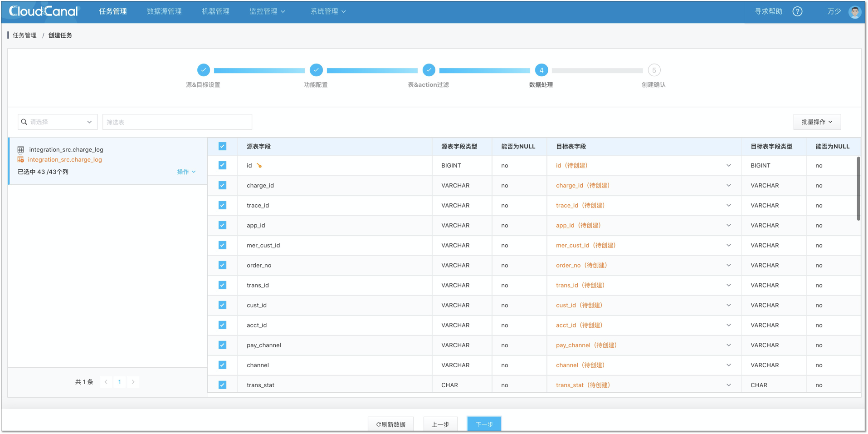The width and height of the screenshot is (868, 434).
Task: Expand the 系统管理 nav menu
Action: (328, 11)
